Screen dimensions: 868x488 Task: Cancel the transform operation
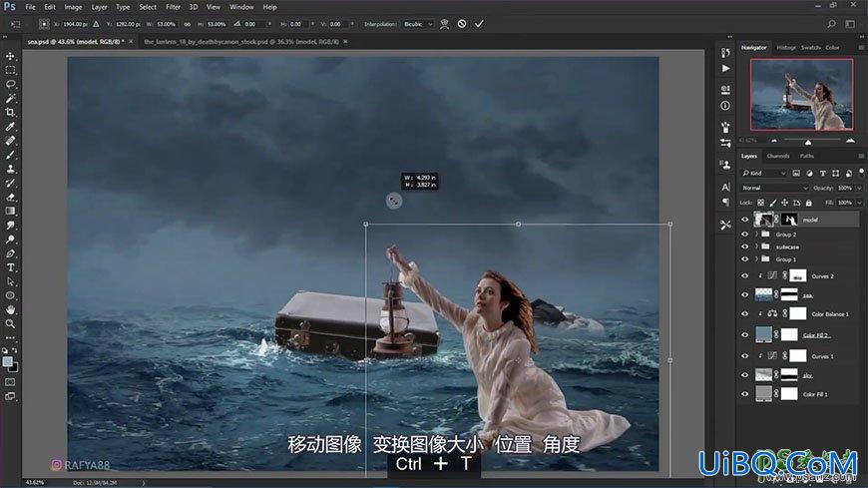pyautogui.click(x=462, y=24)
